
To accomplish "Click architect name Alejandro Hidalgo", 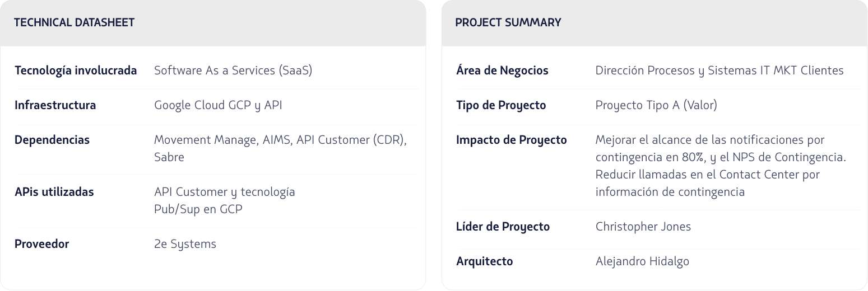I will pos(642,261).
